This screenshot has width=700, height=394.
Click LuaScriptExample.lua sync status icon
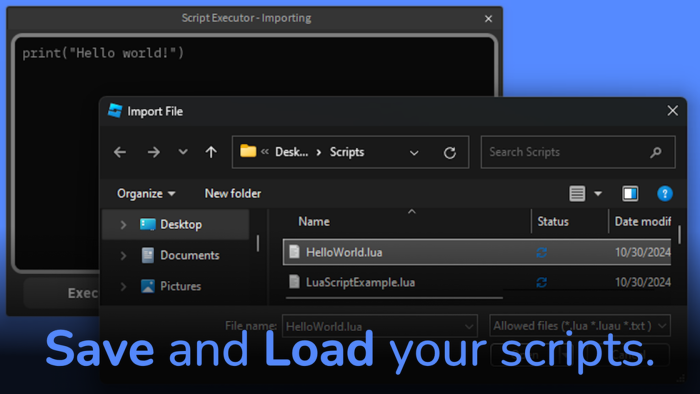point(542,282)
